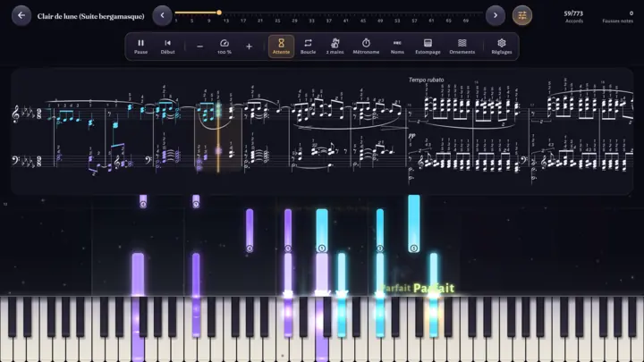The height and width of the screenshot is (362, 644).
Task: Move the progress slider handle
Action: click(219, 13)
